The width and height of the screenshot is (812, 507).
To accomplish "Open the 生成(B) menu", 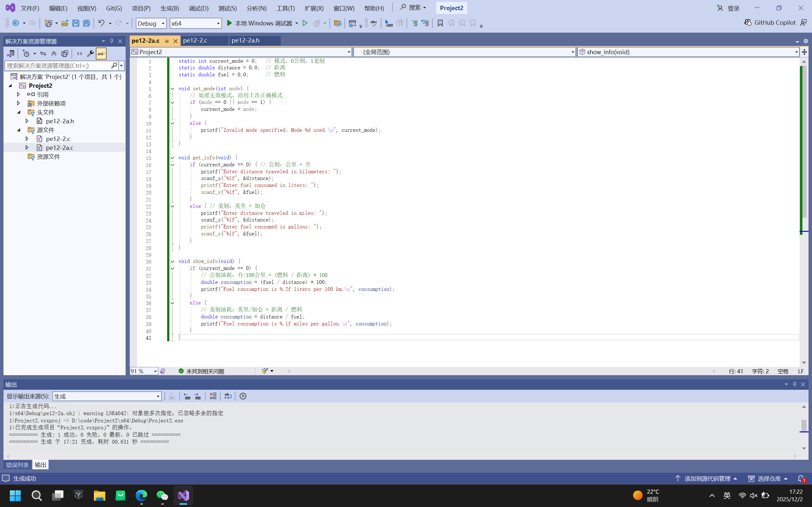I will pos(169,8).
